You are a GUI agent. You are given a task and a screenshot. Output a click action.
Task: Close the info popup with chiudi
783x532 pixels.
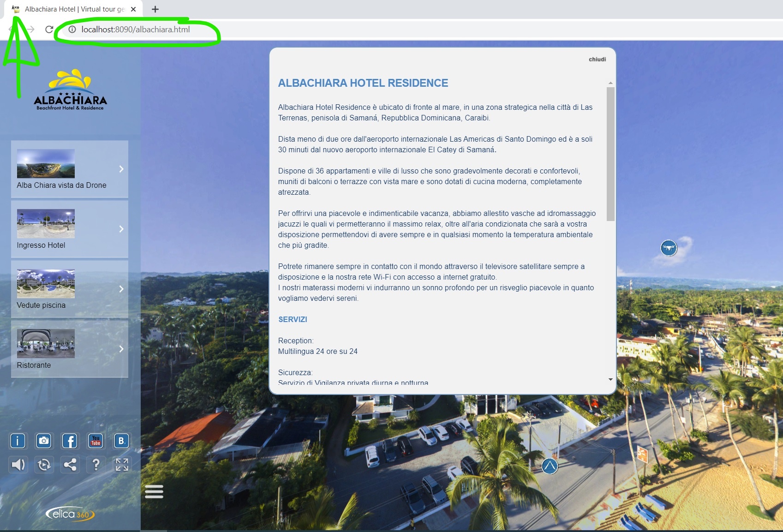[x=597, y=60]
